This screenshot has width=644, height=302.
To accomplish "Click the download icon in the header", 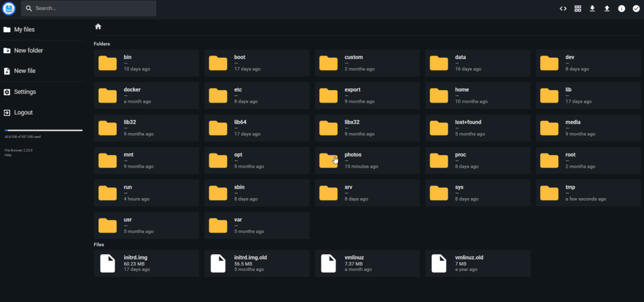I will tap(592, 8).
